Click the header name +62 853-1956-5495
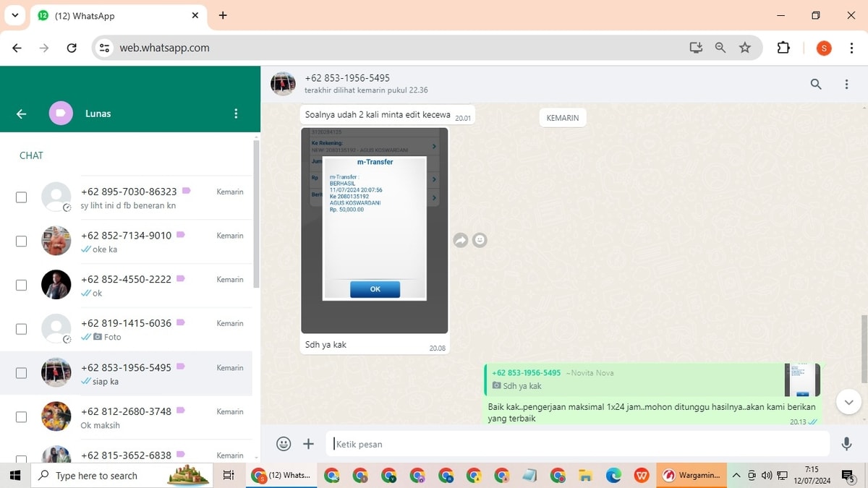 [347, 78]
